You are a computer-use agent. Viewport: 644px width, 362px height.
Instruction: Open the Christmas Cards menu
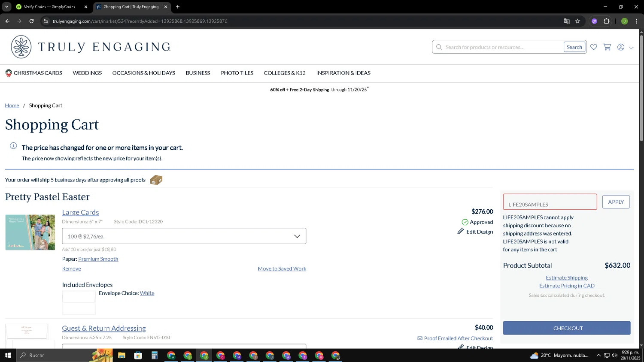pyautogui.click(x=34, y=73)
